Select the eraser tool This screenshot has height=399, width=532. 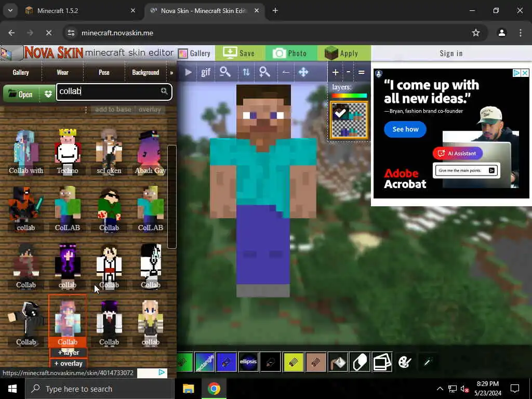coord(360,362)
